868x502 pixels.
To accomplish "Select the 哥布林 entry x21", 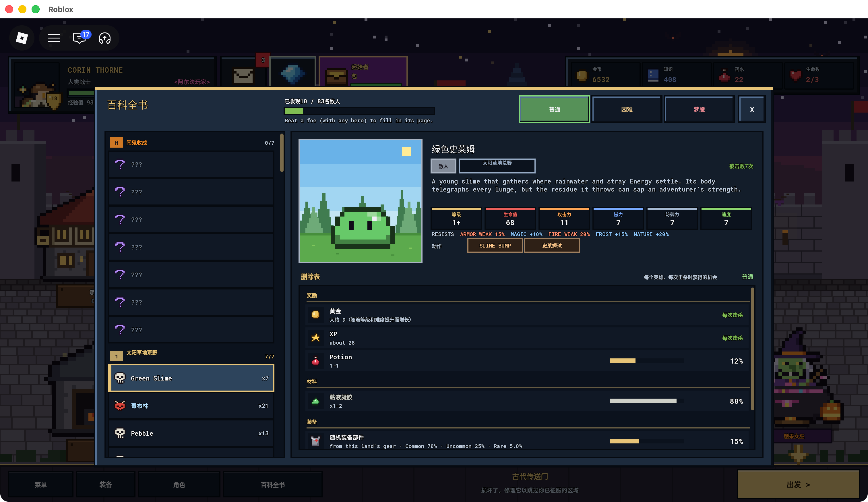I will click(191, 406).
